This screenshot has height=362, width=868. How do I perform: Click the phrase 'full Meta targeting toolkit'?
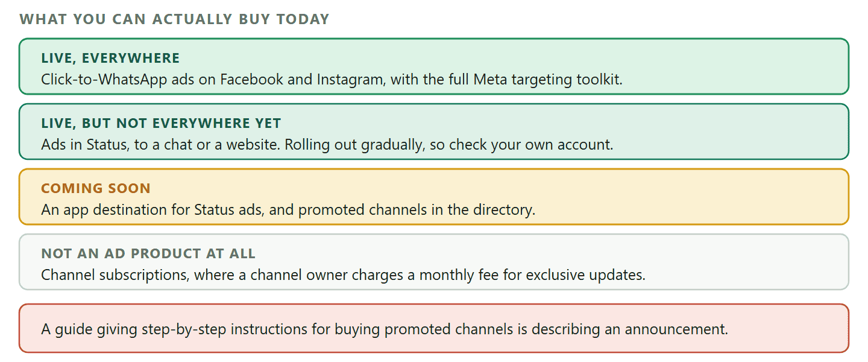tap(533, 79)
